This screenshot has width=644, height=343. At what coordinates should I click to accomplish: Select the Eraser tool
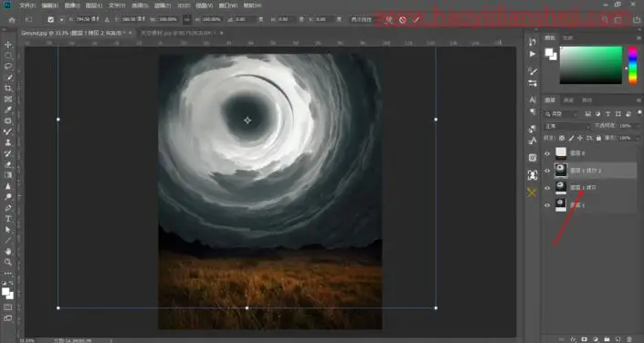(8, 164)
